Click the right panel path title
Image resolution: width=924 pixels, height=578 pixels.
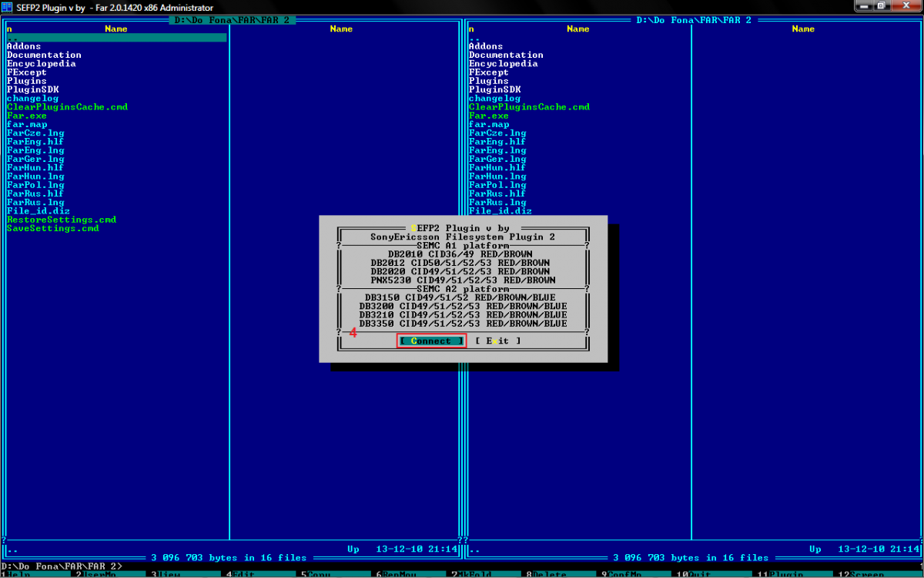point(694,20)
